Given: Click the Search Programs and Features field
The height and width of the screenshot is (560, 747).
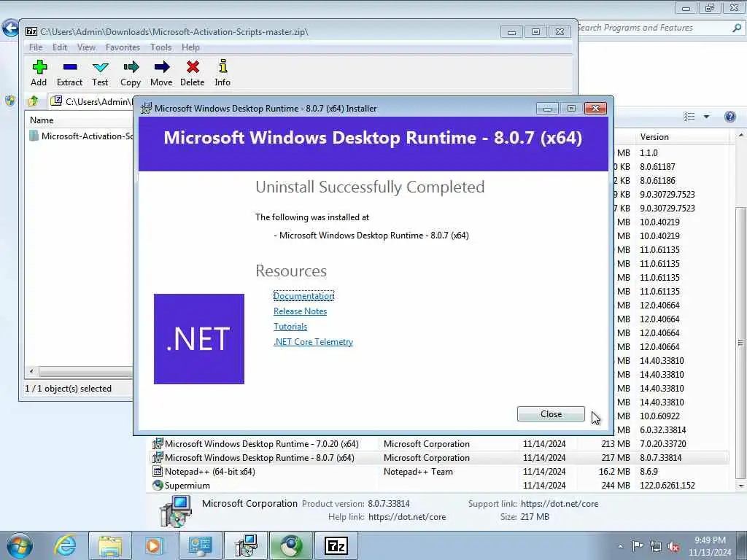Looking at the screenshot, I should coord(653,28).
